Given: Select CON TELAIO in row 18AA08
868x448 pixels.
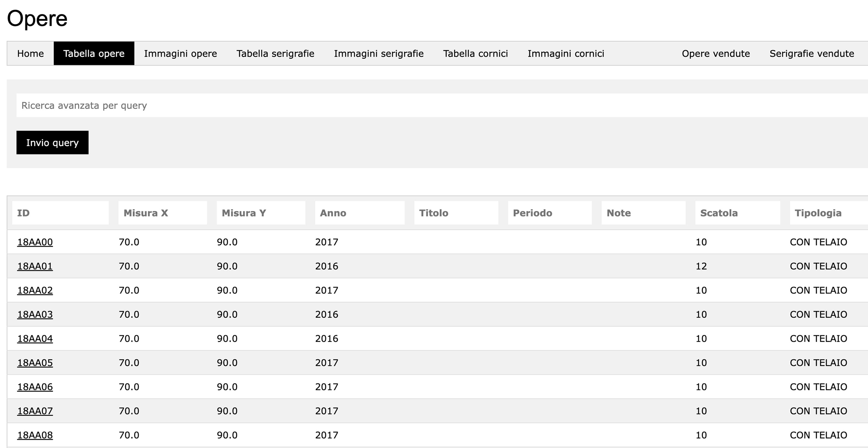Looking at the screenshot, I should click(x=819, y=435).
